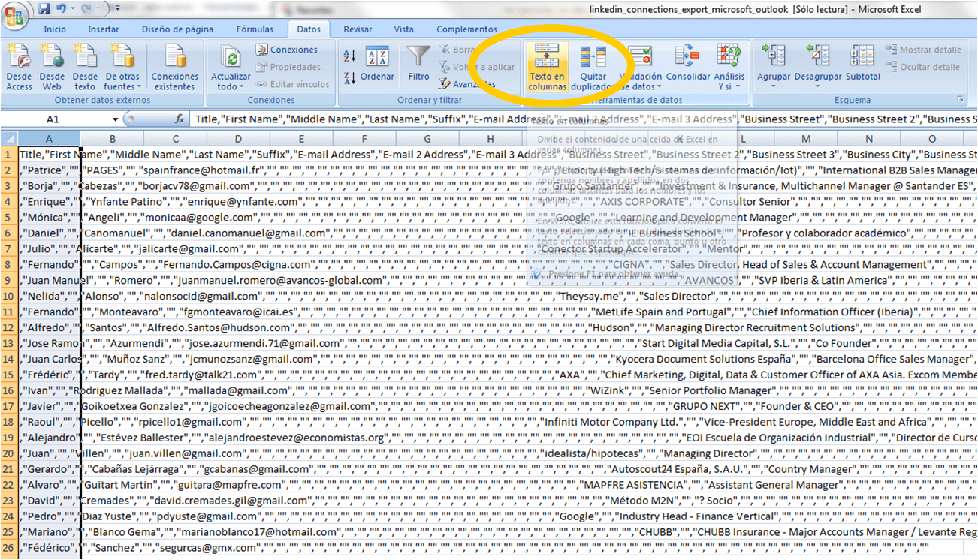
Task: Open the Análisis Y si dropdown
Action: coord(729,66)
